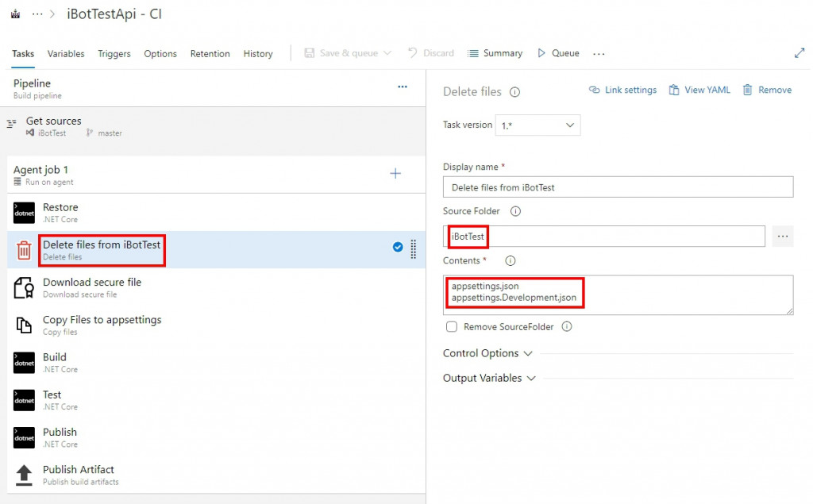Viewport: 813px width, 504px height.
Task: Expand the Save & queue dropdown arrow
Action: [387, 53]
